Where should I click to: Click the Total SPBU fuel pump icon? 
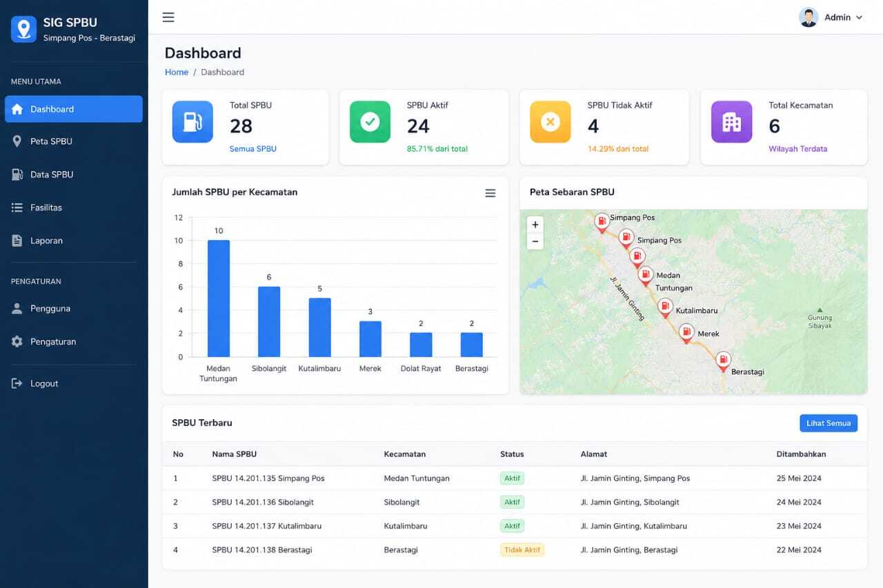click(x=192, y=122)
